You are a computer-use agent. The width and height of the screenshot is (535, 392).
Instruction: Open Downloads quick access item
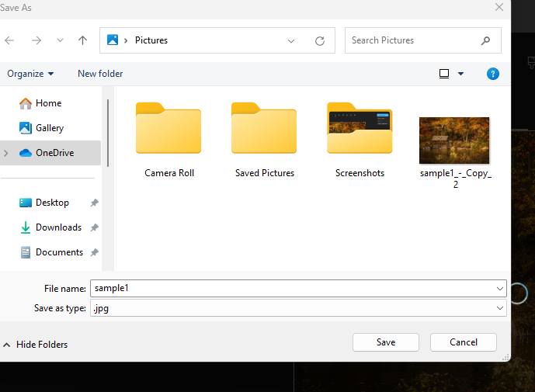pyautogui.click(x=50, y=227)
